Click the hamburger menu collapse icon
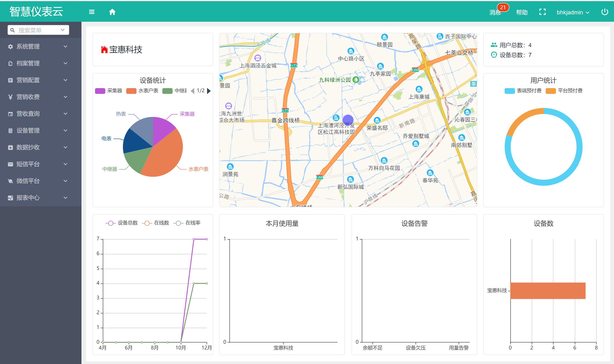This screenshot has height=364, width=614. (92, 12)
